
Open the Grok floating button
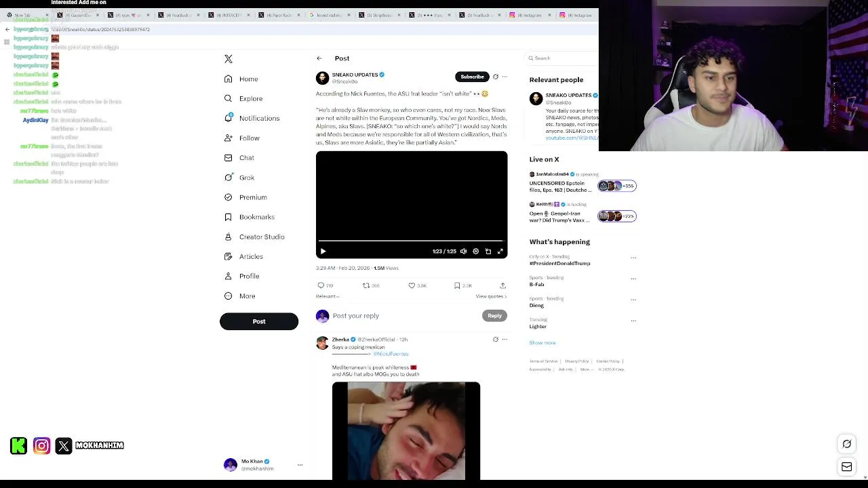click(847, 444)
